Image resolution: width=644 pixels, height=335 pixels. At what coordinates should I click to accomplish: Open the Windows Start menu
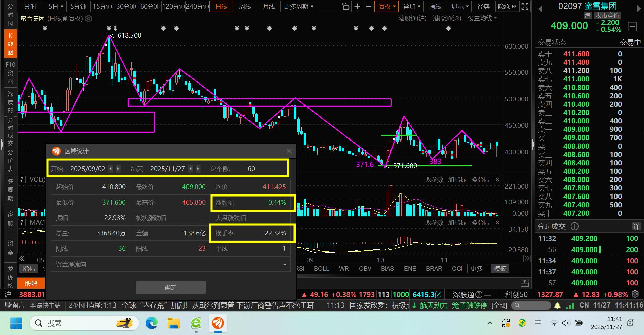coord(16,323)
